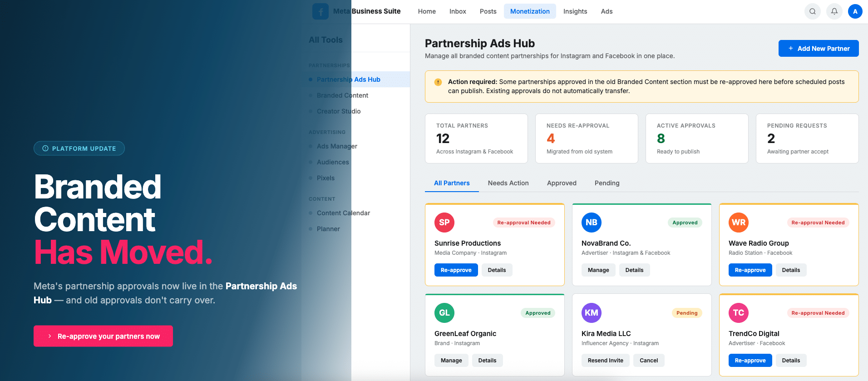The height and width of the screenshot is (381, 868).
Task: Open the Insights menu
Action: (575, 11)
